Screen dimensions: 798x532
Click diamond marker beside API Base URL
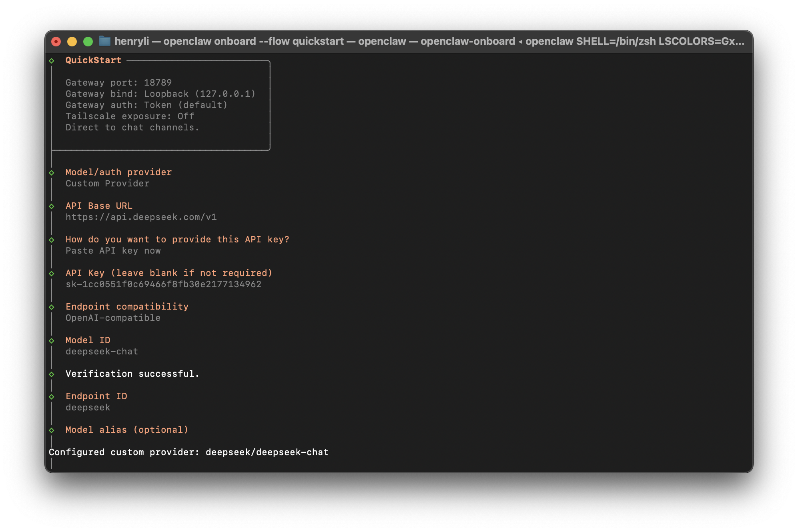coord(52,206)
